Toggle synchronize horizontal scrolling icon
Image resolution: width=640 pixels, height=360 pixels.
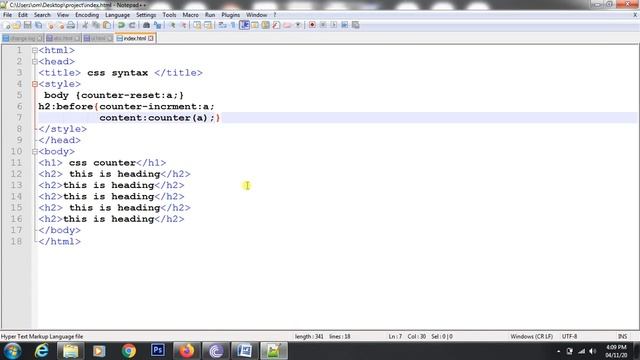208,25
